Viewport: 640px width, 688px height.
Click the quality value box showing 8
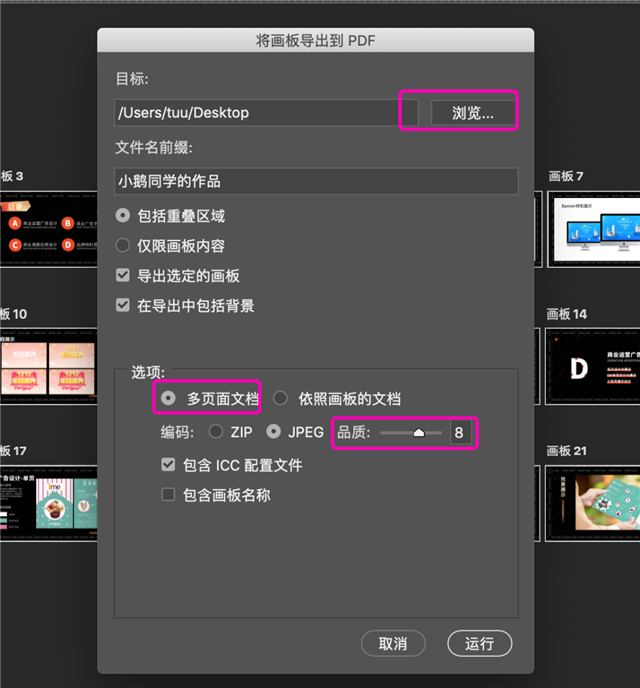pos(460,433)
